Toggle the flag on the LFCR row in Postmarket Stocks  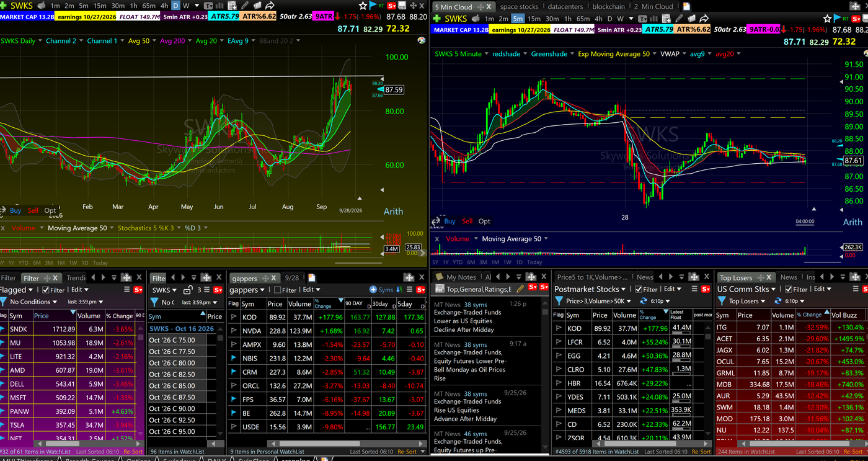559,342
